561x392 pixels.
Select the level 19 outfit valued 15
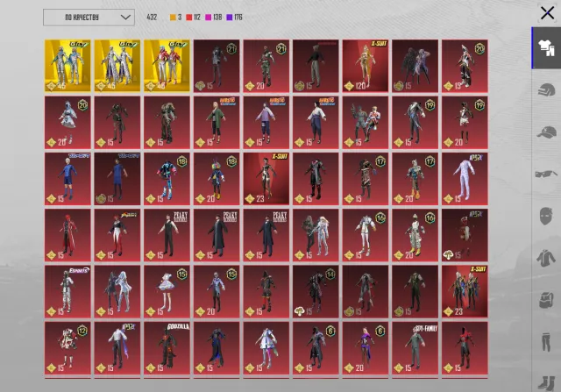[415, 123]
